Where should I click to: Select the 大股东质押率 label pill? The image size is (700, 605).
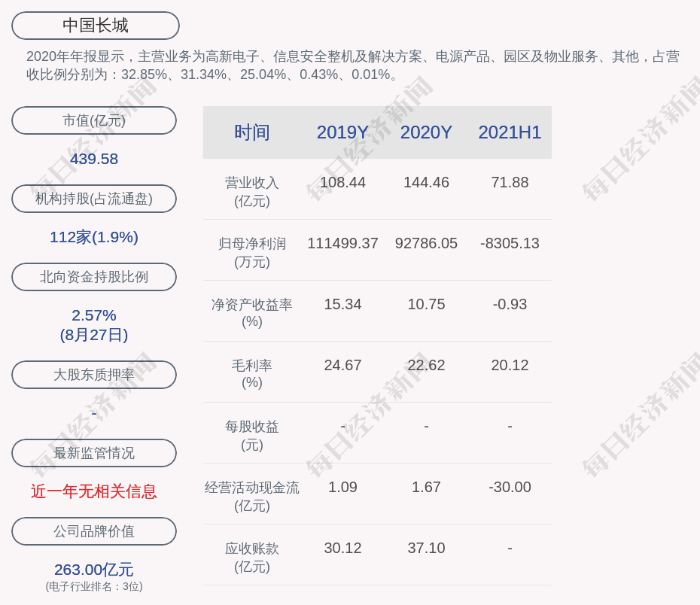(94, 374)
